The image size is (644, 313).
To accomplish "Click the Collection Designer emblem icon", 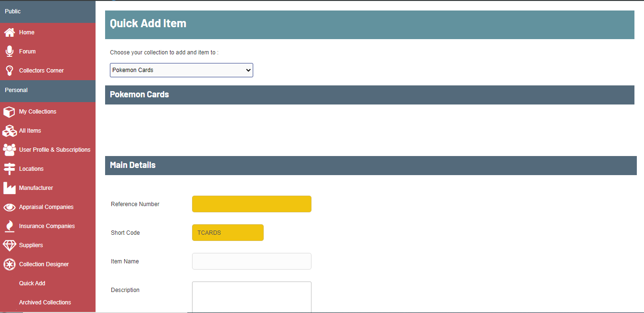I will coord(10,264).
